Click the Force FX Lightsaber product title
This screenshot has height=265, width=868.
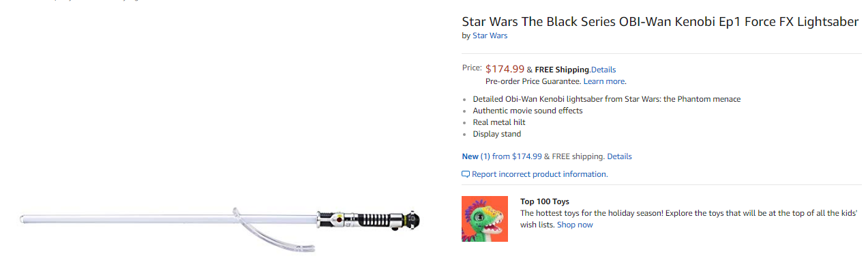(660, 22)
